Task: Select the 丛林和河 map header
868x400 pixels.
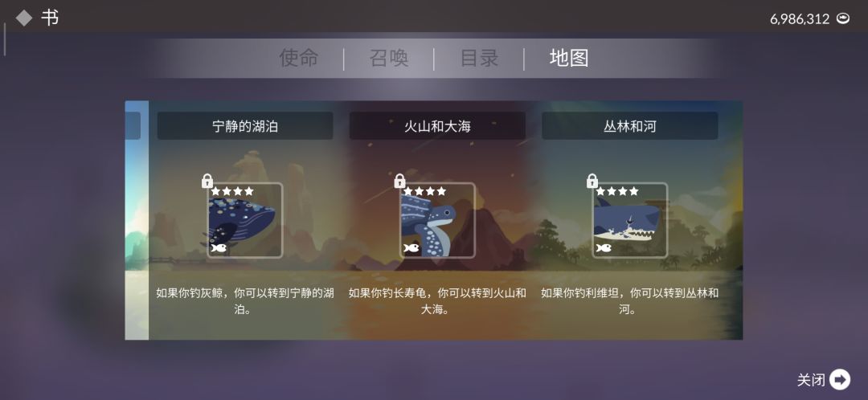Action: (x=630, y=126)
